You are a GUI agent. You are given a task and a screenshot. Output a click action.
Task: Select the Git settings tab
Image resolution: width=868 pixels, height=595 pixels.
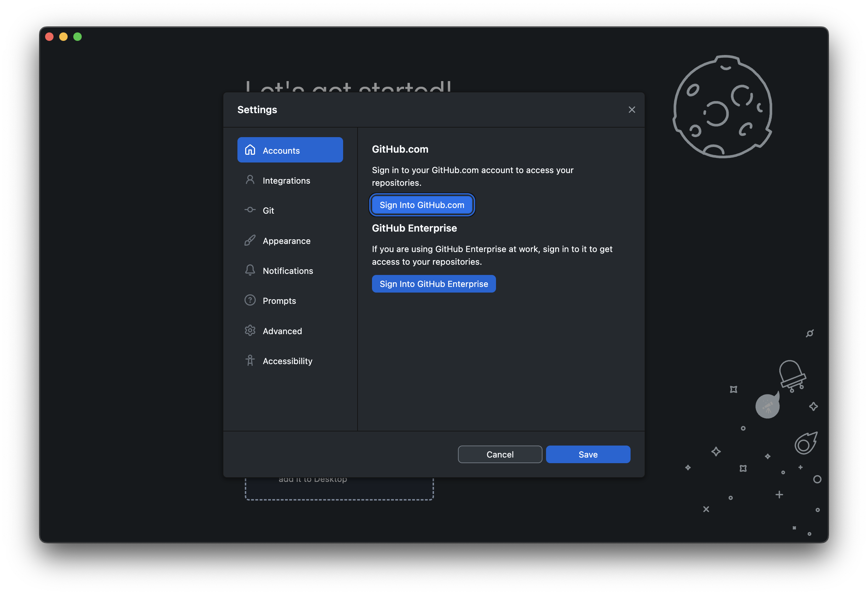(290, 210)
